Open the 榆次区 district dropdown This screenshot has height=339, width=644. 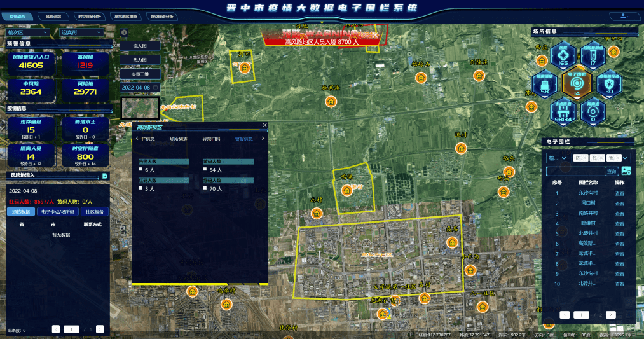tap(27, 32)
